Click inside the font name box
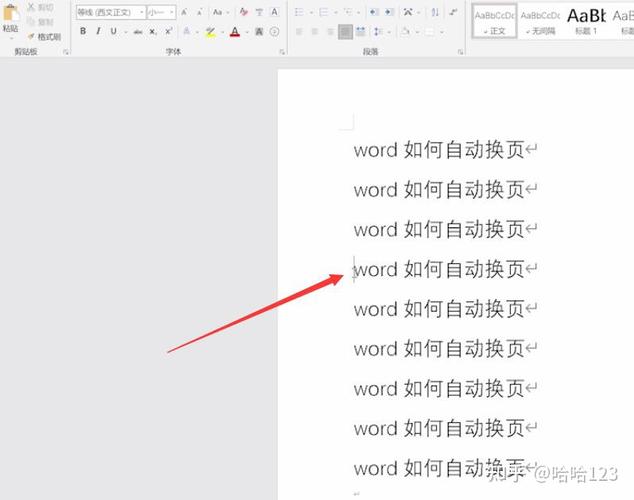This screenshot has height=500, width=634. click(x=107, y=12)
